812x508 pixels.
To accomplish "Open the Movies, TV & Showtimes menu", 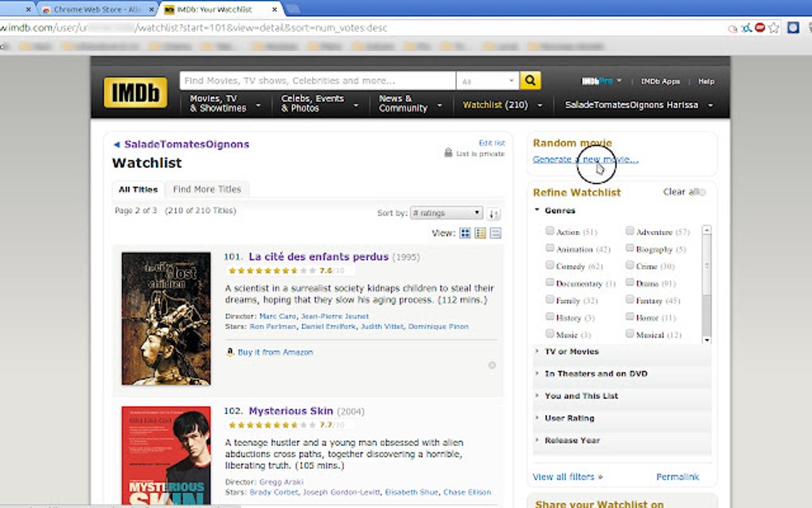I will tap(224, 104).
